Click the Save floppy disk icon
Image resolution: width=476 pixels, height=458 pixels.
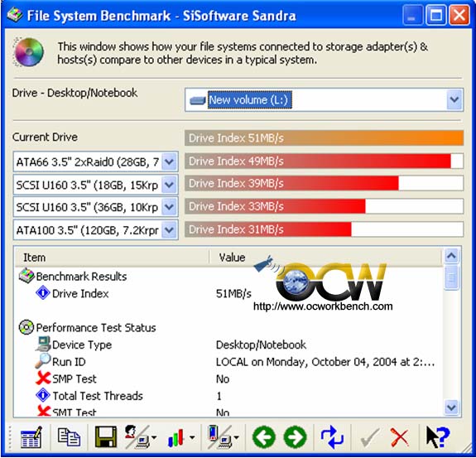click(x=106, y=436)
